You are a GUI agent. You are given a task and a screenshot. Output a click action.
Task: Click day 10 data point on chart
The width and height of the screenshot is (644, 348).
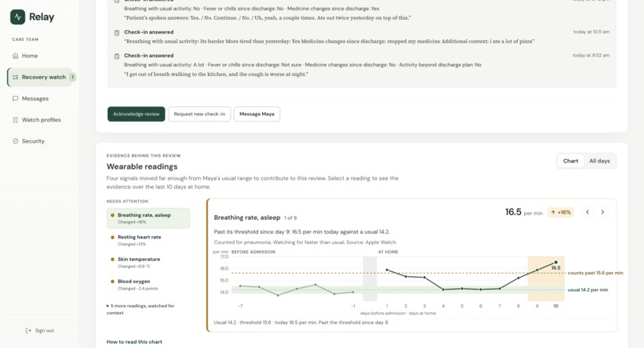(555, 262)
